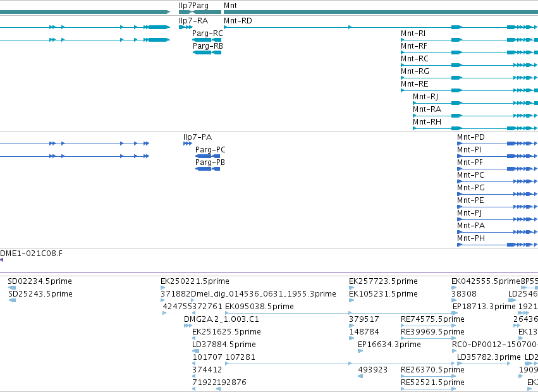This screenshot has width=538, height=392.
Task: Select the Mnt gene label
Action: 230,6
